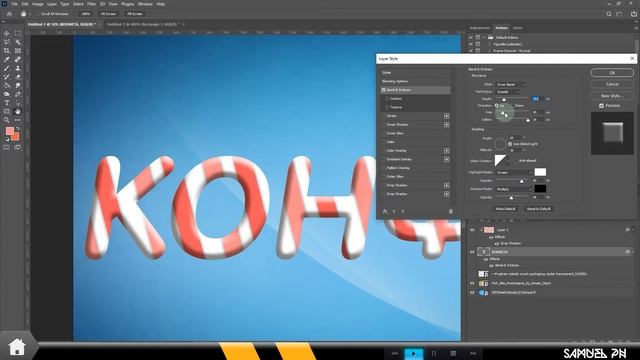Enable the Stroke effect checkbox
The image size is (640, 360).
point(384,116)
